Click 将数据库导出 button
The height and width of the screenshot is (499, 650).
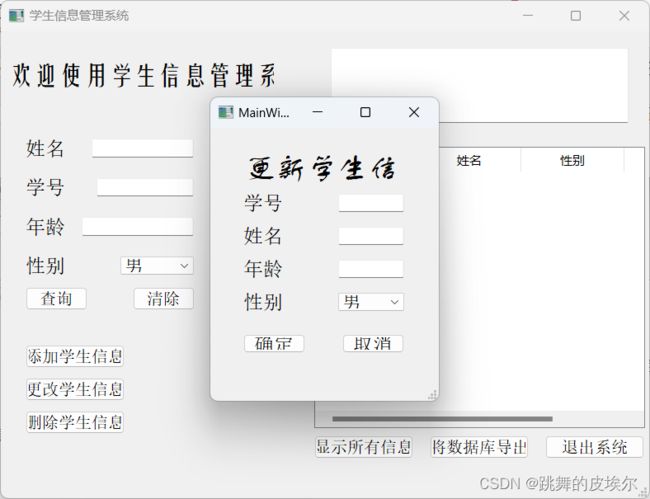[x=479, y=447]
